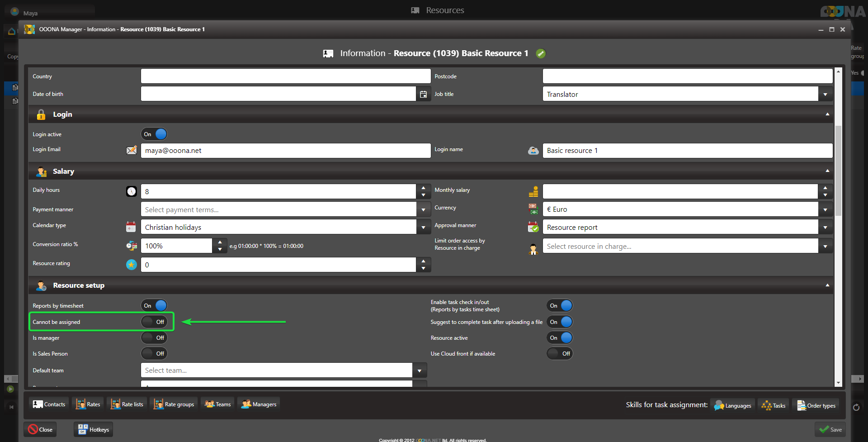
Task: Click the calendar icon next to Date of birth
Action: tap(423, 94)
